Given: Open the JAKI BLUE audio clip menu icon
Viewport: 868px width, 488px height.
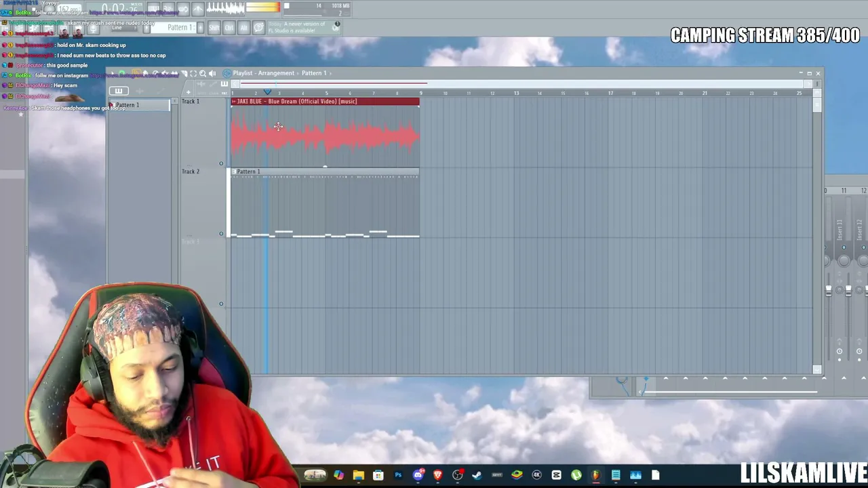Looking at the screenshot, I should click(x=233, y=102).
